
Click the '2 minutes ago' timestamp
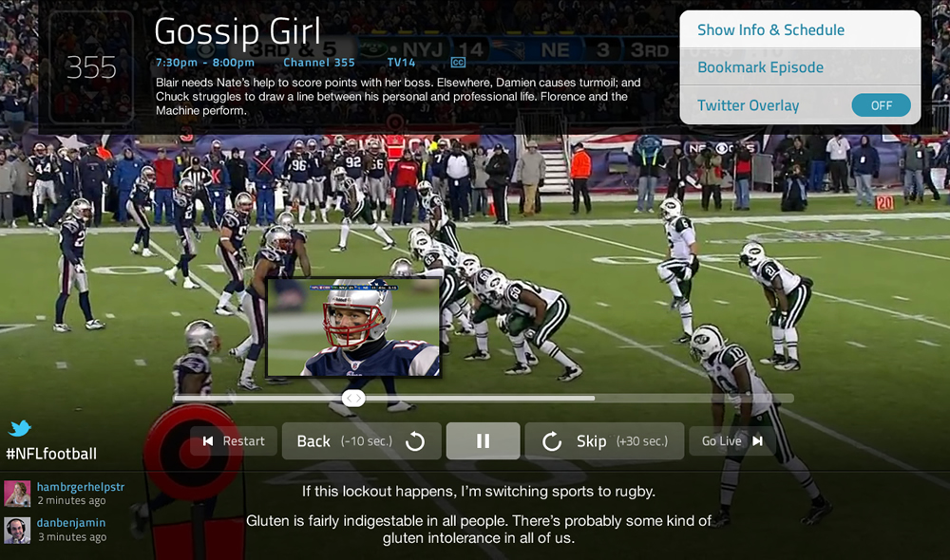71,500
